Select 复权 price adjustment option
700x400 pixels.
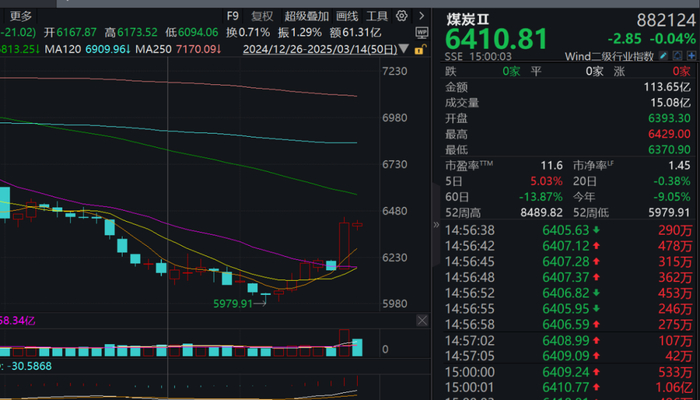262,17
